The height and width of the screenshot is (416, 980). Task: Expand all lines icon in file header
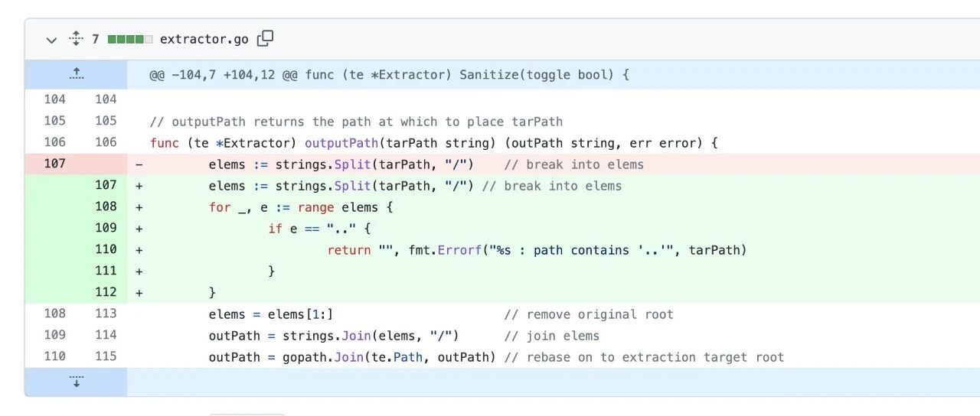point(75,38)
